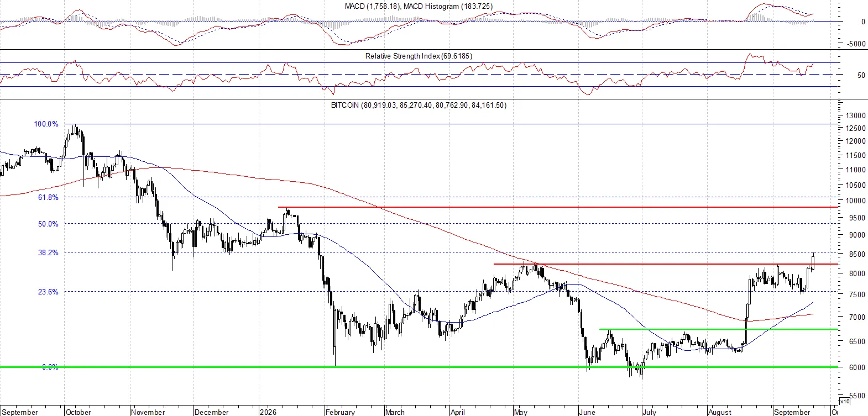Click the Relative Strength Index title
This screenshot has height=416, width=868.
pyautogui.click(x=419, y=56)
